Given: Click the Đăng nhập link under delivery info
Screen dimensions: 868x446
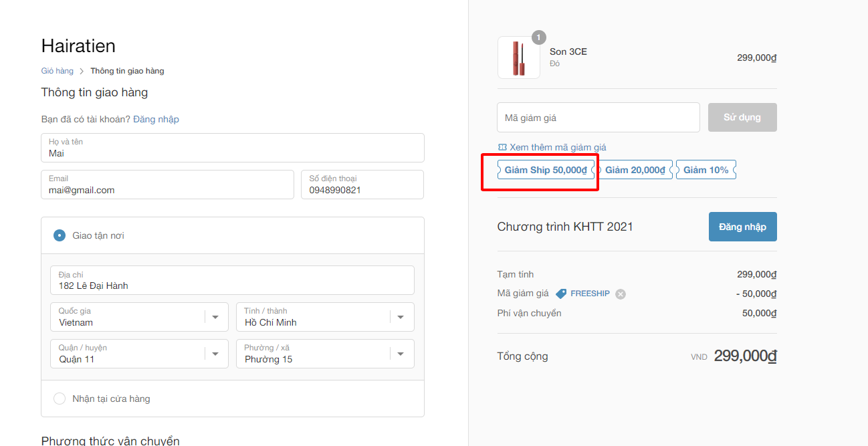Looking at the screenshot, I should click(x=156, y=119).
